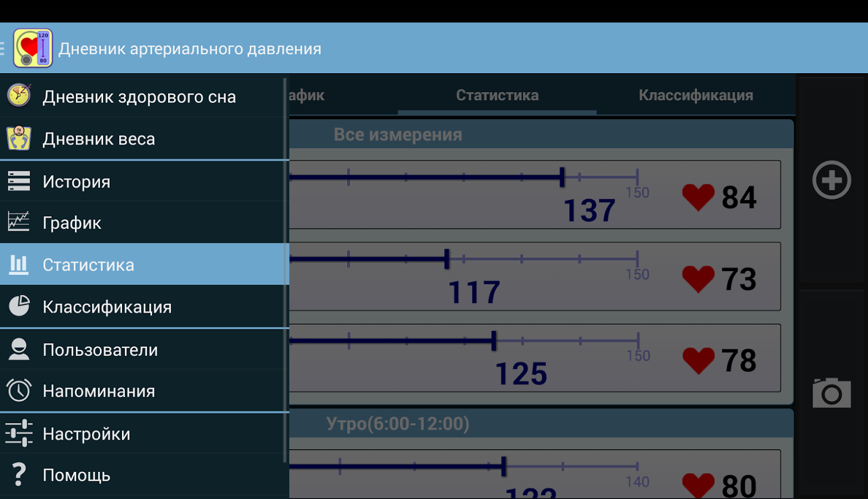Tap the pulse value 84

click(739, 197)
